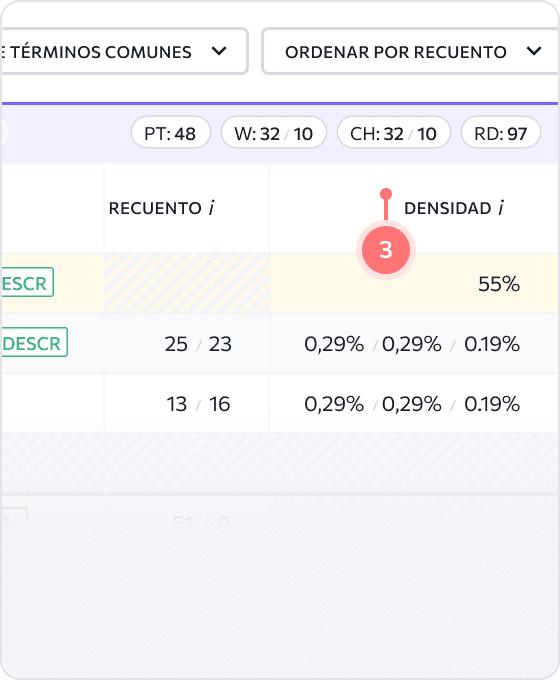Click the info icon next to DENSIDAD
The height and width of the screenshot is (680, 560).
pyautogui.click(x=501, y=208)
